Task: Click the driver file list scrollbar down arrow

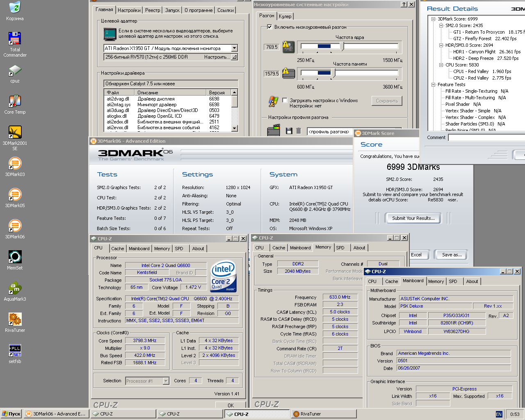Action: tap(234, 128)
